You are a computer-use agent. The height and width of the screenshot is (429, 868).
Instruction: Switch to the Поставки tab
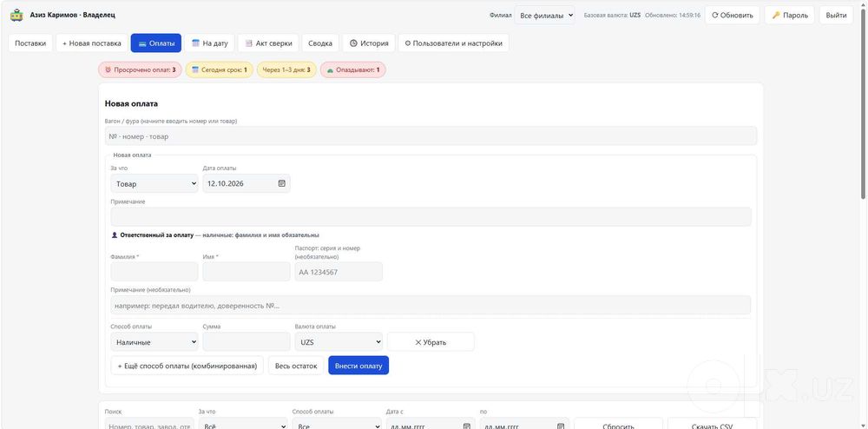coord(30,43)
